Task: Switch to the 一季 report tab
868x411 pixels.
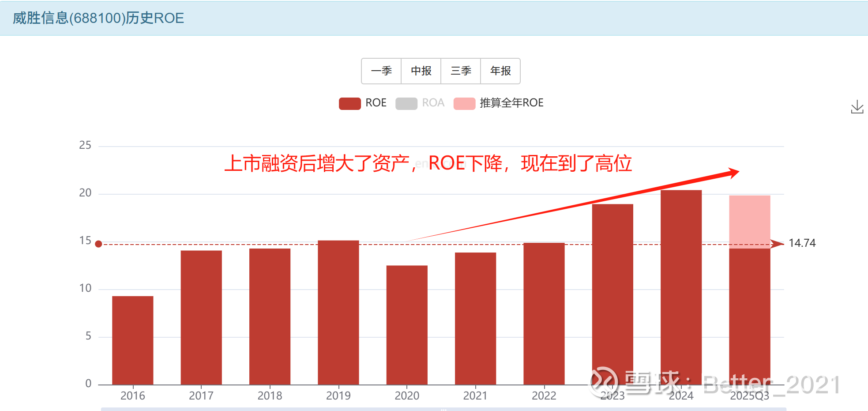Action: (381, 71)
